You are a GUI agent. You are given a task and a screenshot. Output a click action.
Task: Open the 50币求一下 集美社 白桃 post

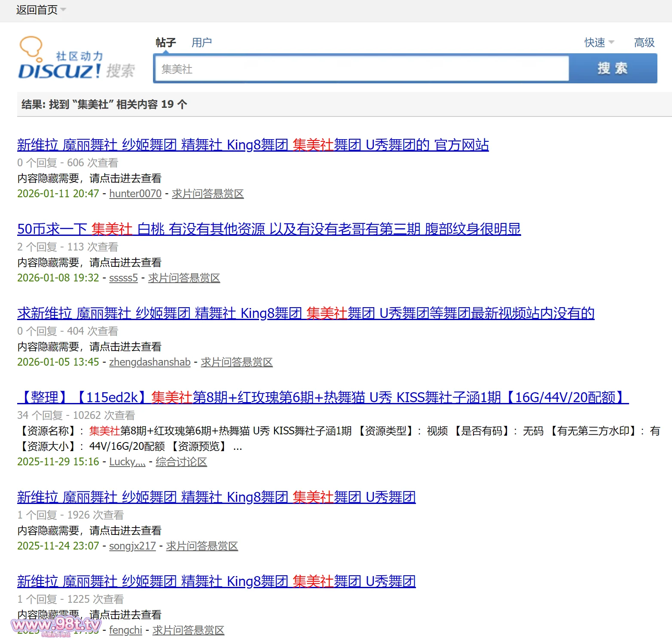tap(269, 229)
